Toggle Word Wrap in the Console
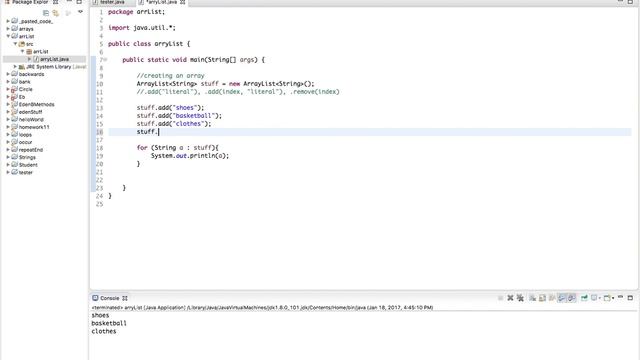Screen dimensions: 640x360 [552, 298]
